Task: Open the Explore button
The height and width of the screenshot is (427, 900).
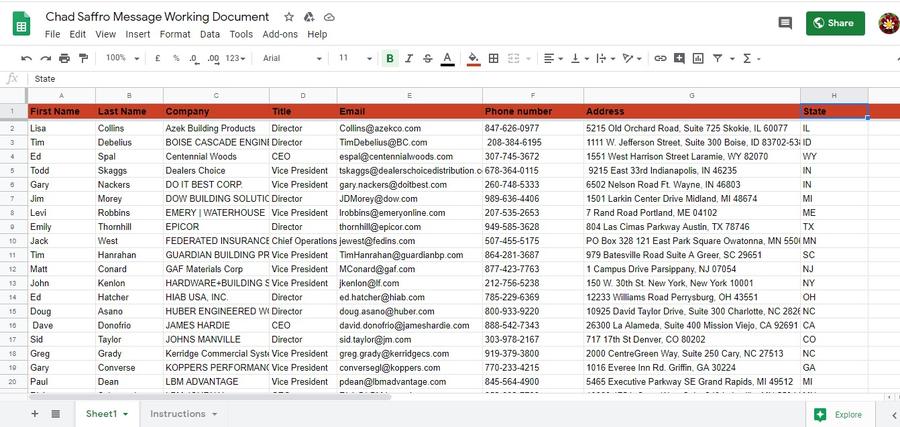Action: [839, 414]
